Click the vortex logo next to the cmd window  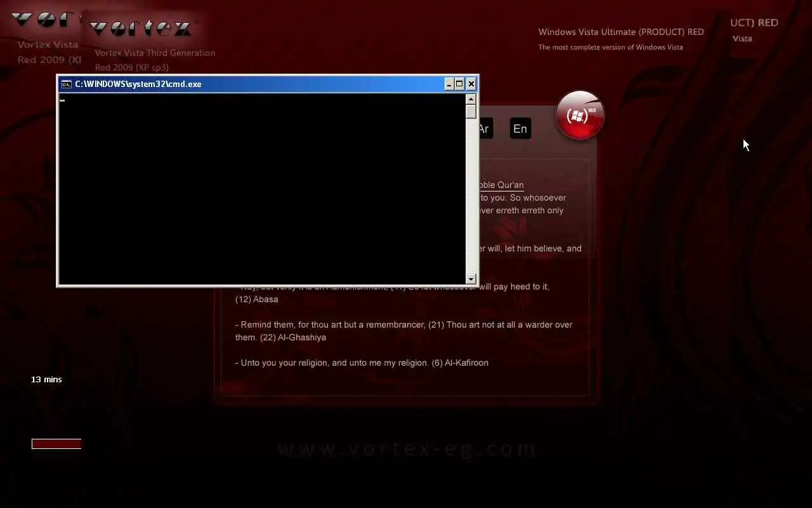click(x=140, y=28)
